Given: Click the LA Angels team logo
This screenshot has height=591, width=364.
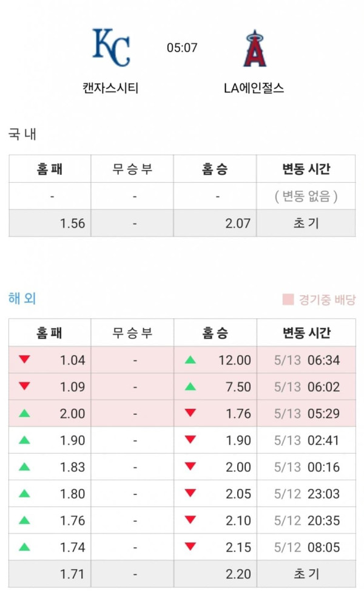Looking at the screenshot, I should click(255, 48).
